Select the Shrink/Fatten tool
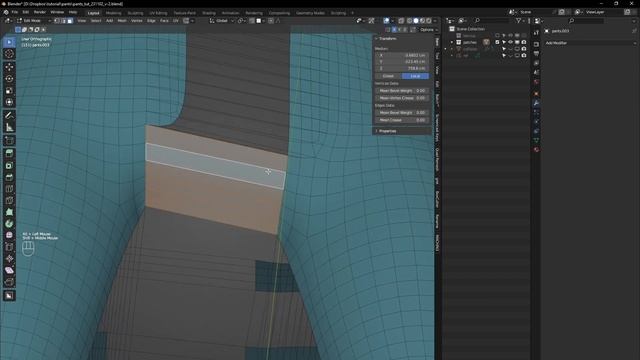The width and height of the screenshot is (640, 360). tap(9, 259)
